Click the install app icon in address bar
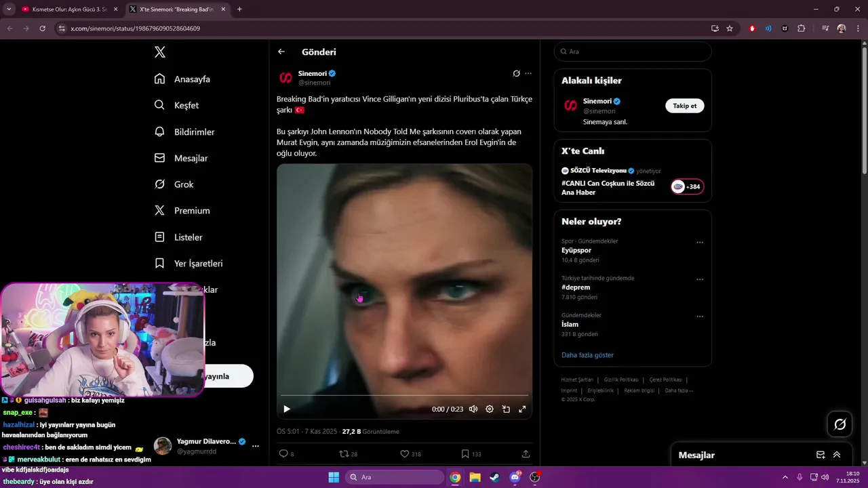 715,28
